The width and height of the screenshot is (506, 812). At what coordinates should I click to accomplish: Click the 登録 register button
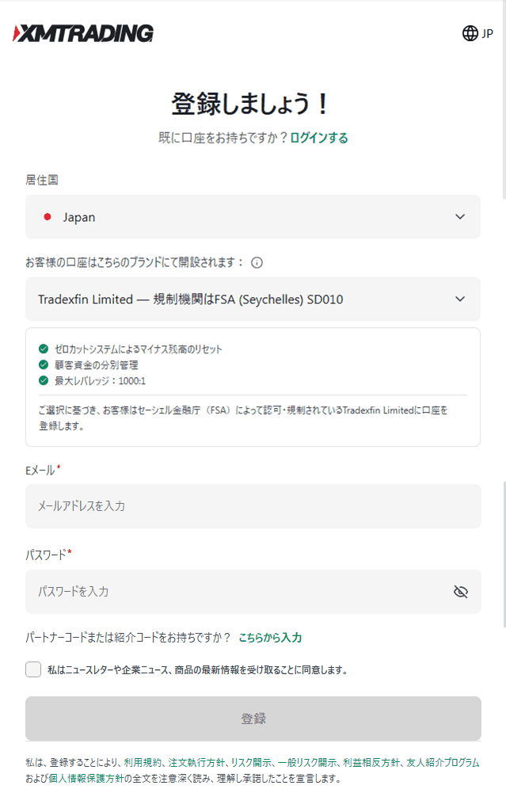(x=253, y=719)
